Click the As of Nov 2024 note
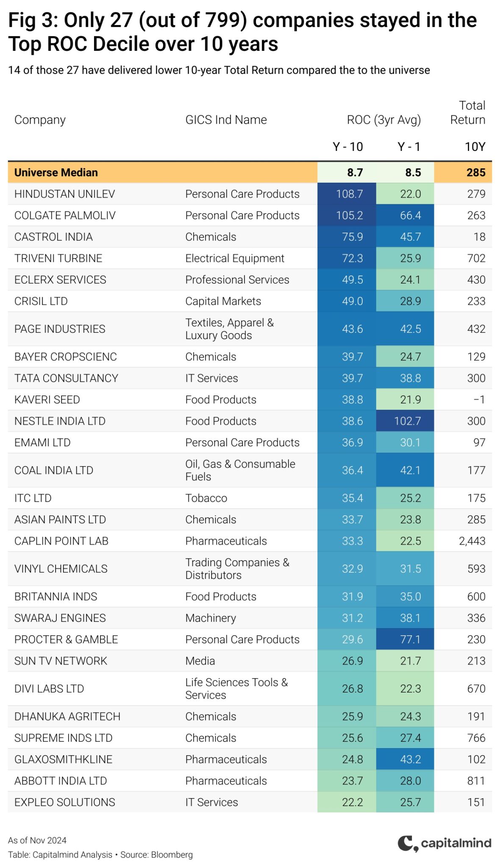500x868 pixels. [x=37, y=840]
